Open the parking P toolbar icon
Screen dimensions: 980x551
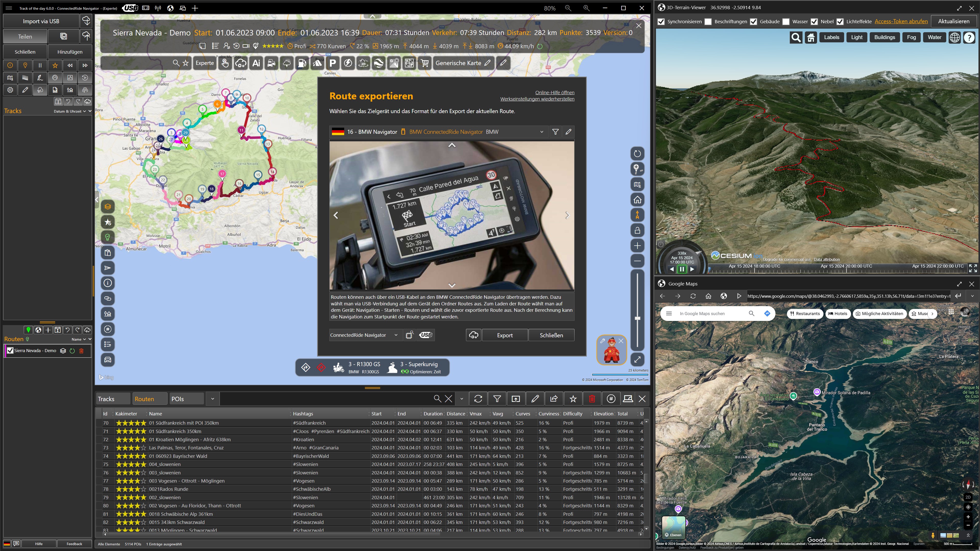[x=332, y=63]
